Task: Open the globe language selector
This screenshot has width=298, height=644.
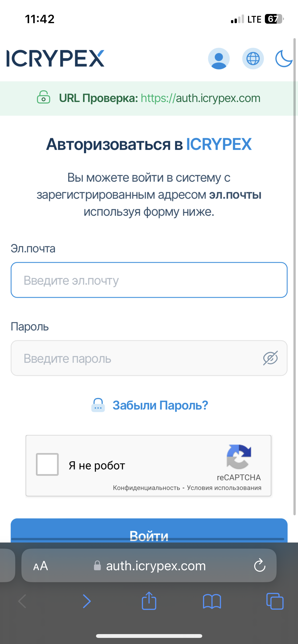Action: [x=253, y=58]
